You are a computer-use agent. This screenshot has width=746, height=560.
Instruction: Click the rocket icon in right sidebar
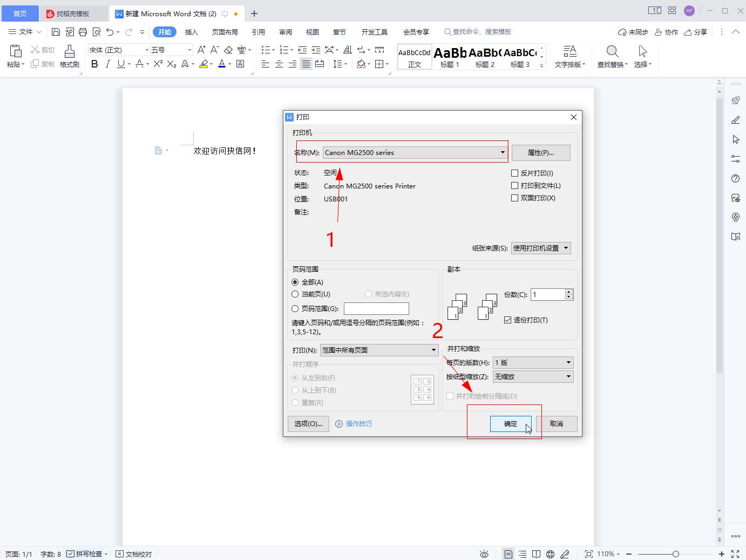pyautogui.click(x=735, y=100)
